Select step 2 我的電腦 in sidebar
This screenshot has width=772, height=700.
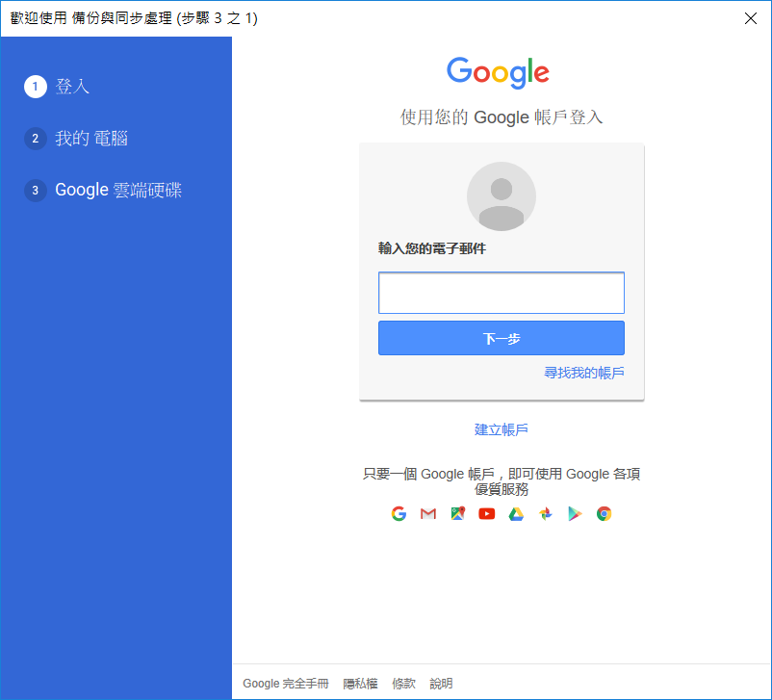[76, 139]
